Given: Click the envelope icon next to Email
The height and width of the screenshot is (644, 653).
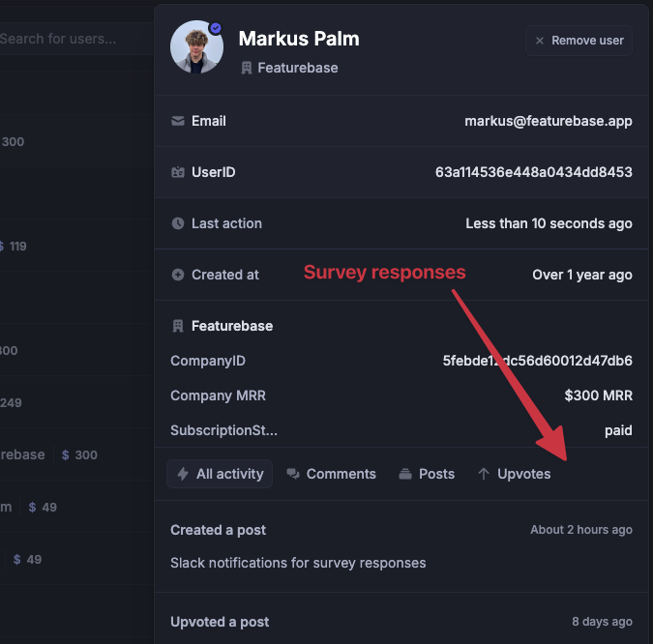Looking at the screenshot, I should click(178, 121).
